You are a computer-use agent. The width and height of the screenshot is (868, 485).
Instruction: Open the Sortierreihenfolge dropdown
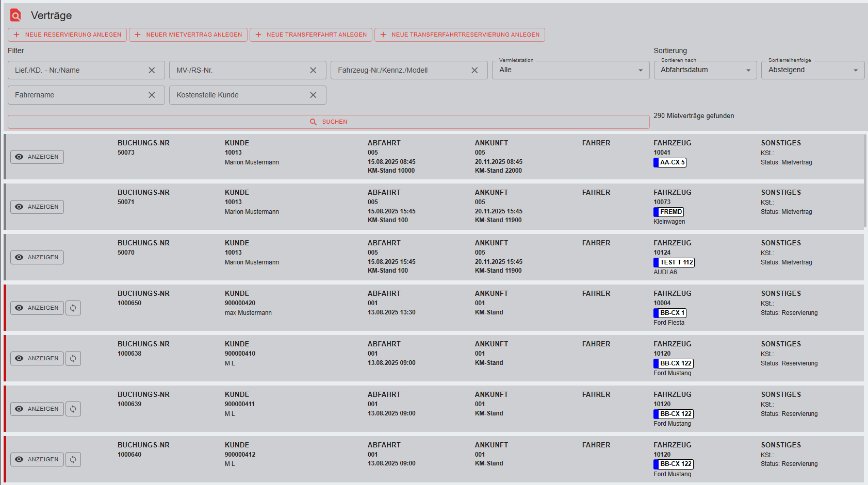tap(812, 70)
